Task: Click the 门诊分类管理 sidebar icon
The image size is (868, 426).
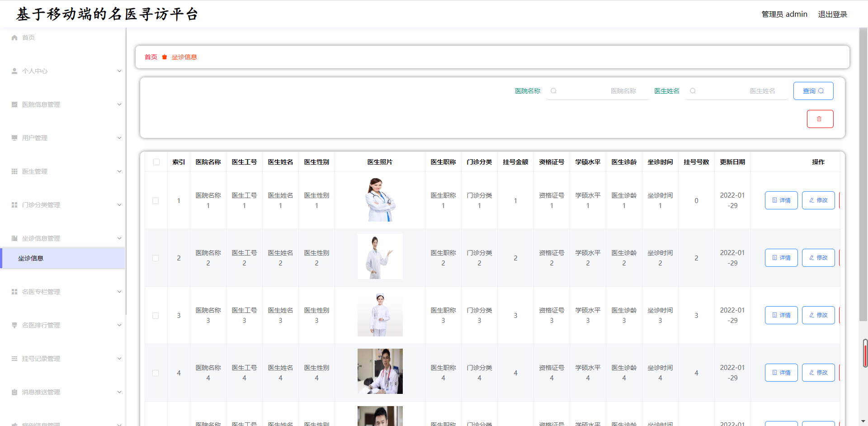Action: tap(14, 205)
